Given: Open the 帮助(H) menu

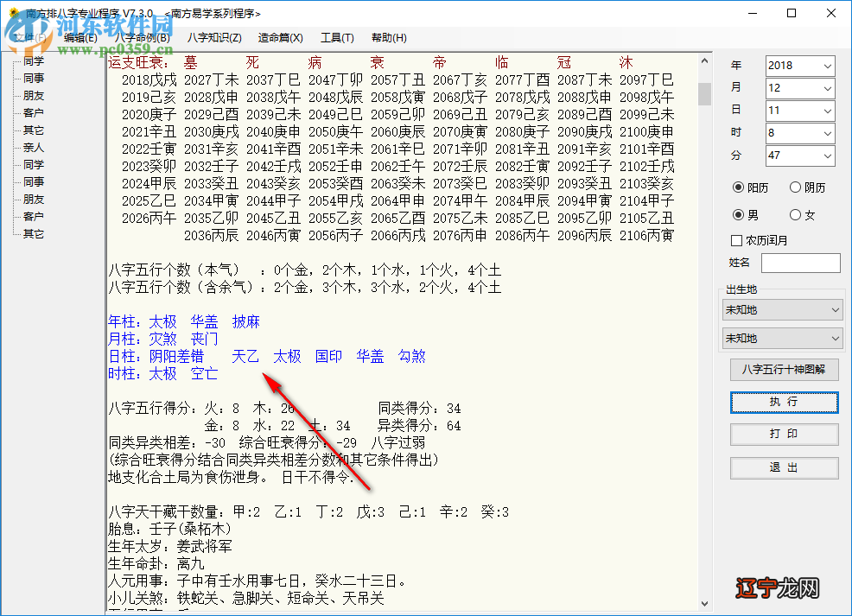Looking at the screenshot, I should (x=389, y=37).
